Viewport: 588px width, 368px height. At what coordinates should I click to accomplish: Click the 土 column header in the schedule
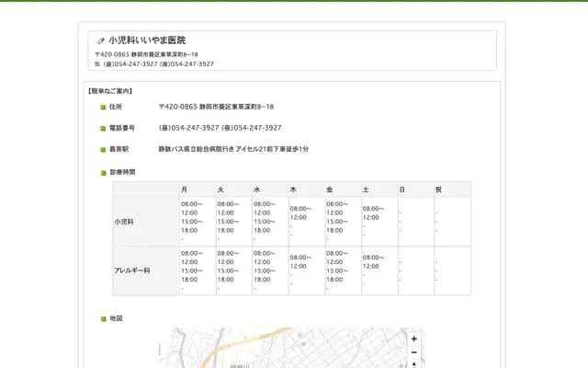pos(366,190)
